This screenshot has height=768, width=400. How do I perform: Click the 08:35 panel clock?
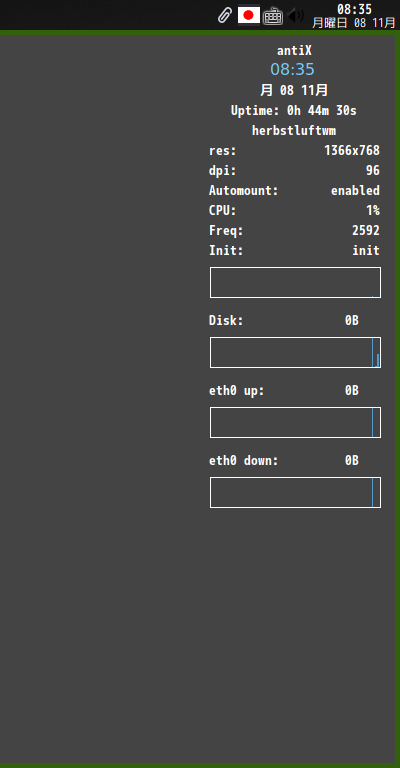[354, 9]
